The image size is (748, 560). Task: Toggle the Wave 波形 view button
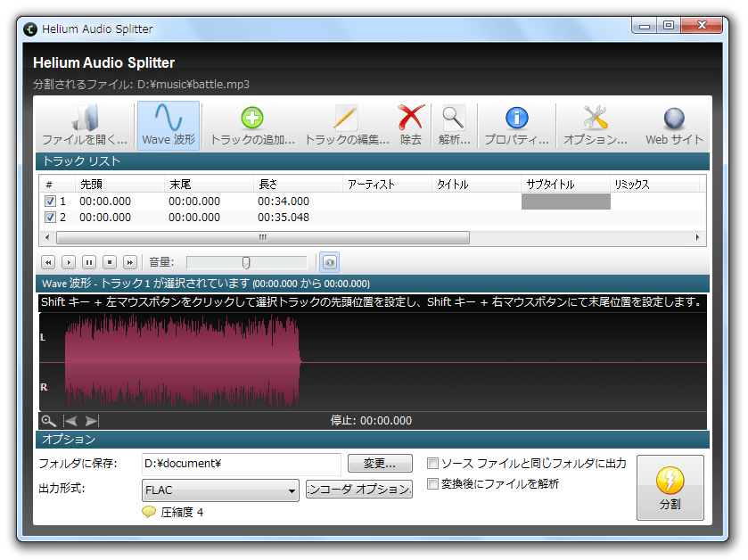coord(169,126)
